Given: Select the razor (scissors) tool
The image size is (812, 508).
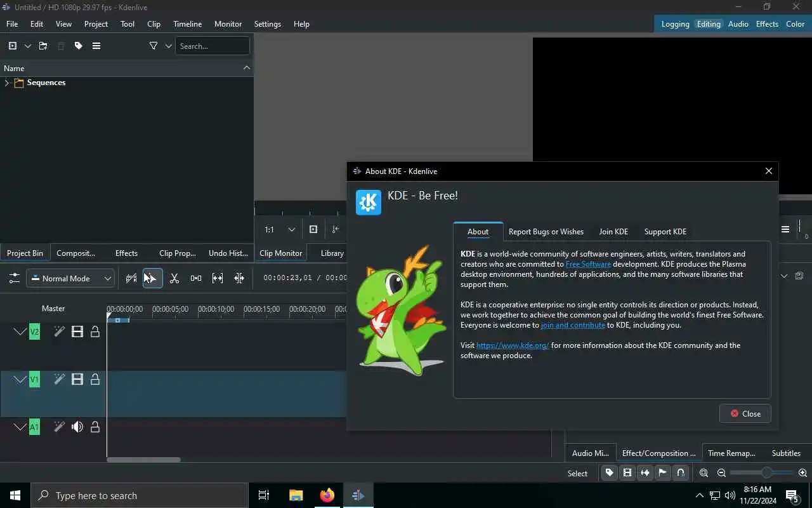Looking at the screenshot, I should pos(174,278).
